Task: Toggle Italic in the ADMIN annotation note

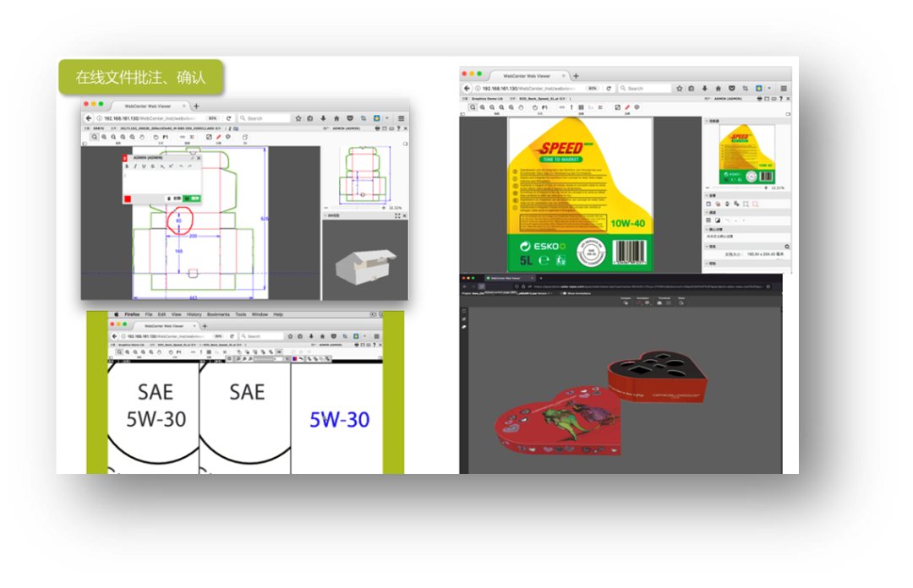Action: (x=135, y=166)
